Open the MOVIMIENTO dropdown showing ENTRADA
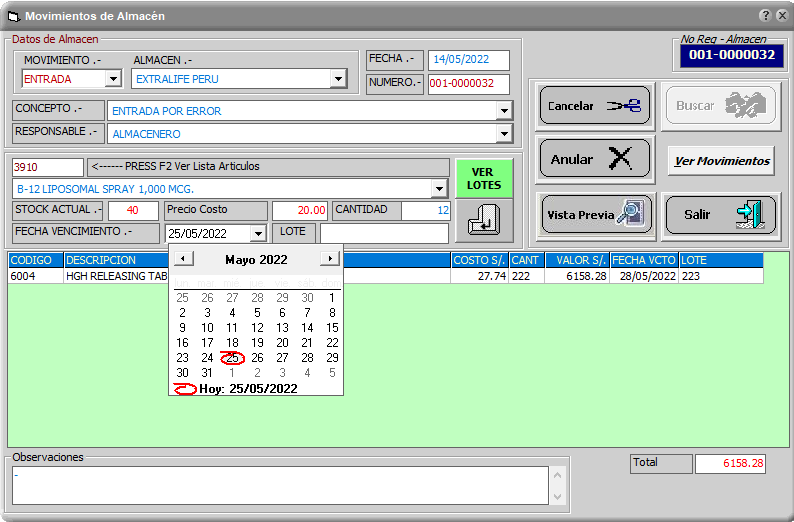 (x=113, y=79)
